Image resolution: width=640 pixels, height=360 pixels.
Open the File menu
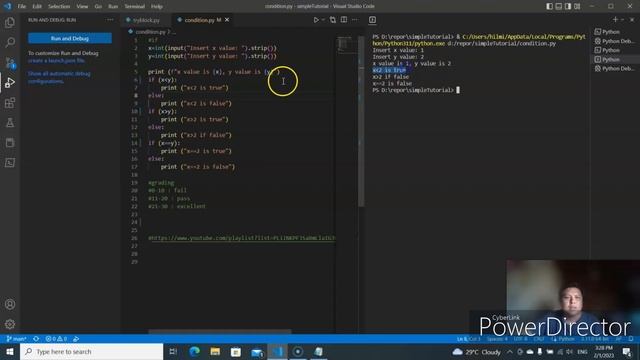22,7
